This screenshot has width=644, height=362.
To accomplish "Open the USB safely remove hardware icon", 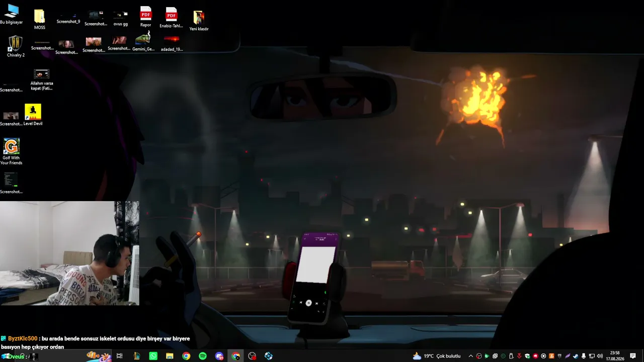I will (x=511, y=356).
